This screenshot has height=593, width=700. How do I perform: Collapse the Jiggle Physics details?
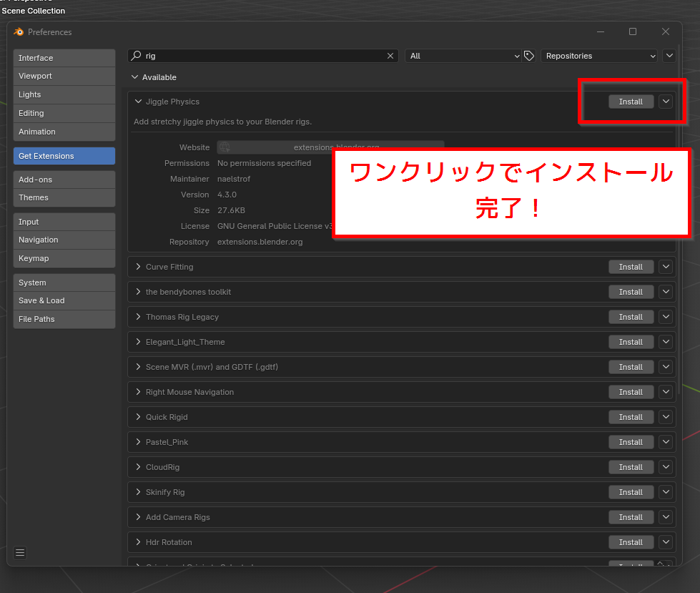coord(139,102)
